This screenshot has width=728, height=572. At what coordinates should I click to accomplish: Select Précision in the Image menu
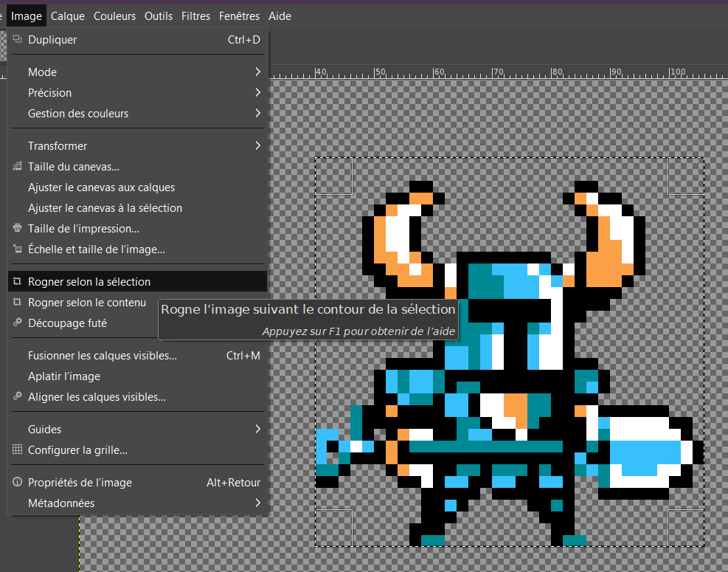pyautogui.click(x=137, y=92)
